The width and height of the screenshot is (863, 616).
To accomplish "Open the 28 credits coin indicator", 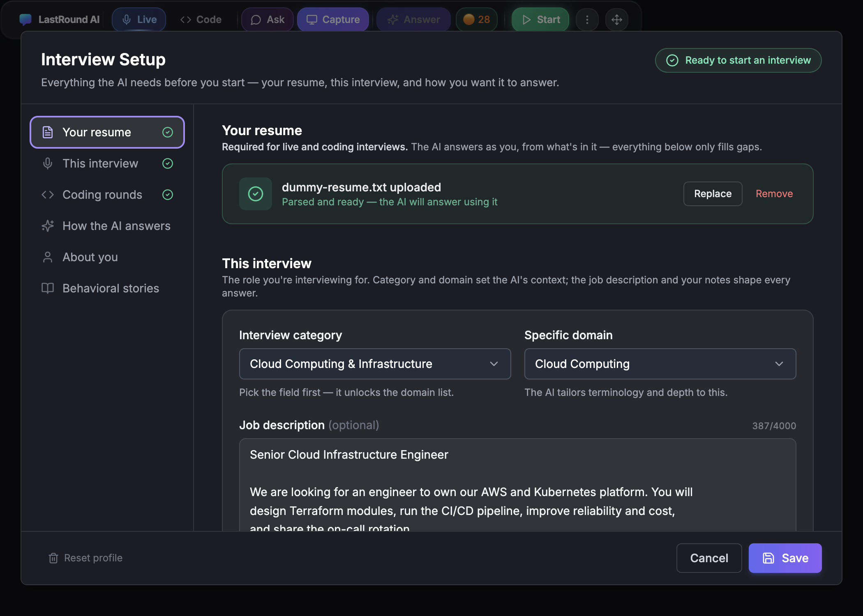I will (477, 19).
